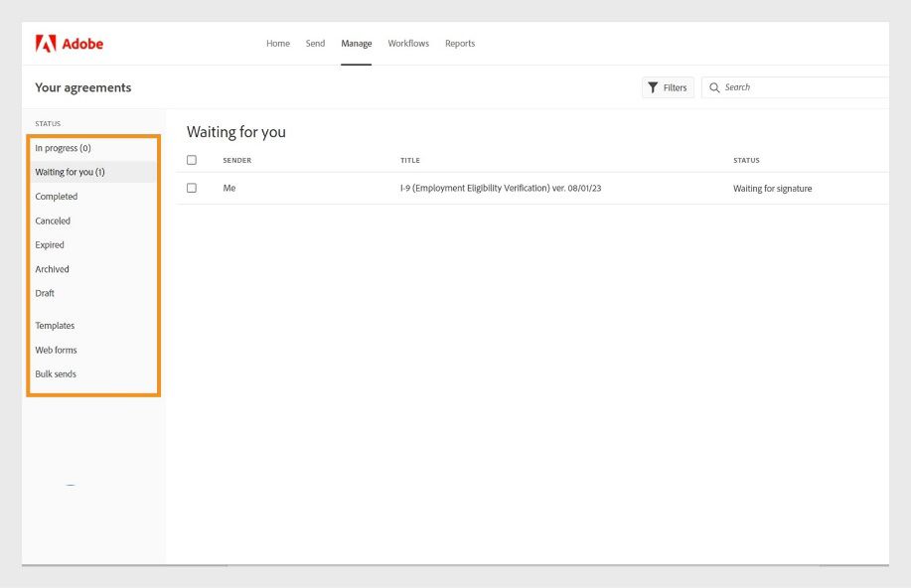Viewport: 911px width, 588px height.
Task: Switch to the Workflows tab
Action: (x=408, y=43)
